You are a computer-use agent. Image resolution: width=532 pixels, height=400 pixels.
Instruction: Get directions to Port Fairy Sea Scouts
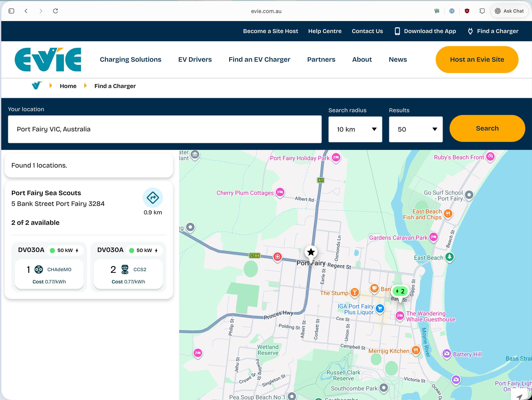click(x=153, y=198)
